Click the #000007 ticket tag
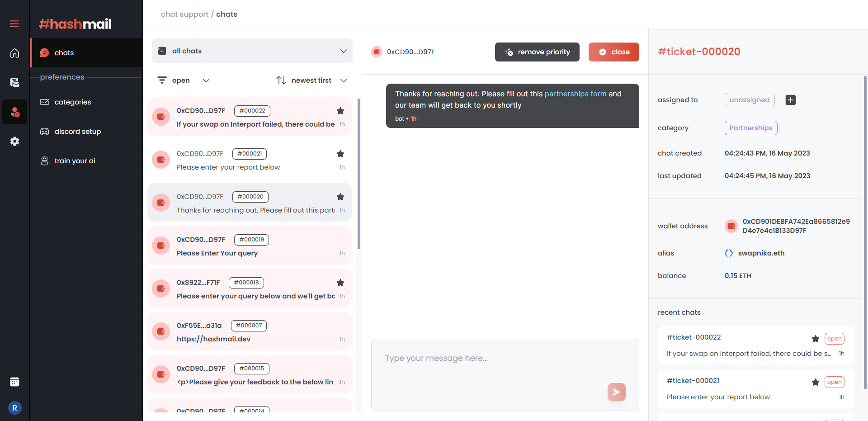The image size is (868, 421). [249, 326]
